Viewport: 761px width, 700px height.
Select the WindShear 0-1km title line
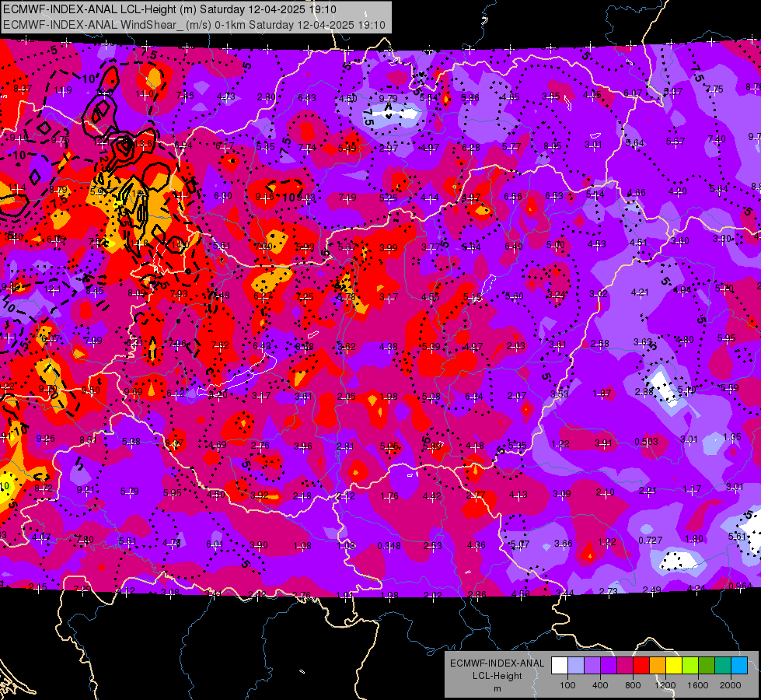(x=194, y=25)
